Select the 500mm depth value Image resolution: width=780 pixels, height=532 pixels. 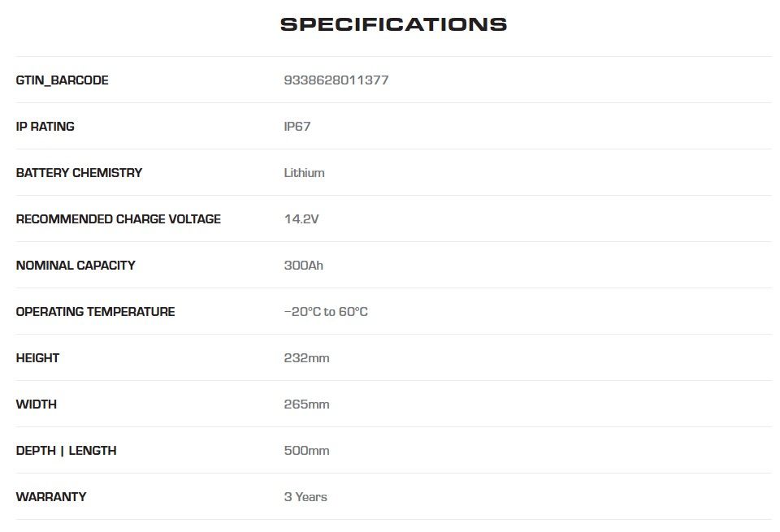click(x=306, y=451)
